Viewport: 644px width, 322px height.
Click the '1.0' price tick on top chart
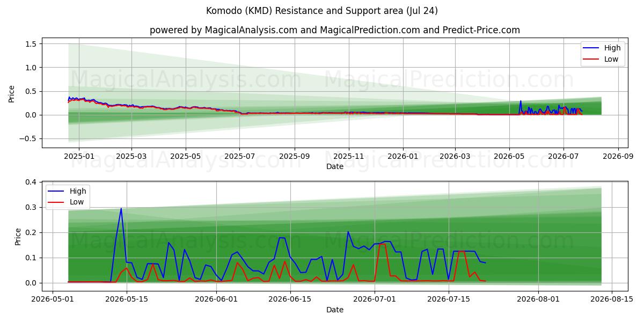(x=32, y=68)
